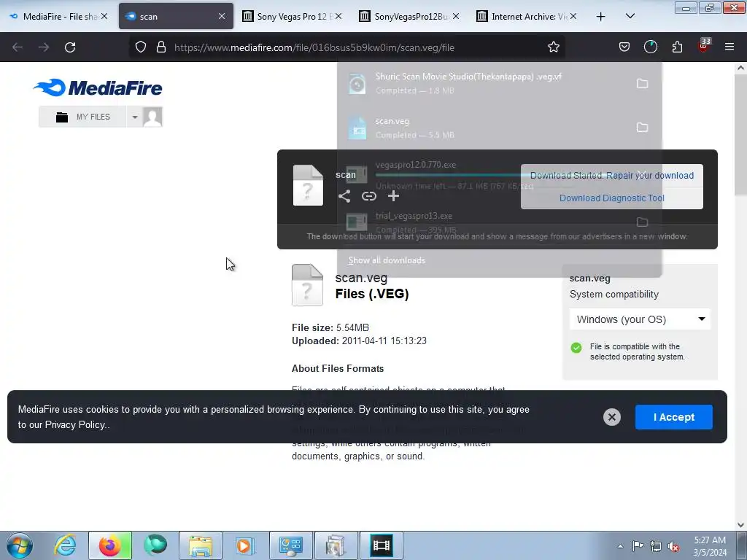747x560 pixels.
Task: Expand the MY FILES dropdown arrow
Action: point(135,117)
